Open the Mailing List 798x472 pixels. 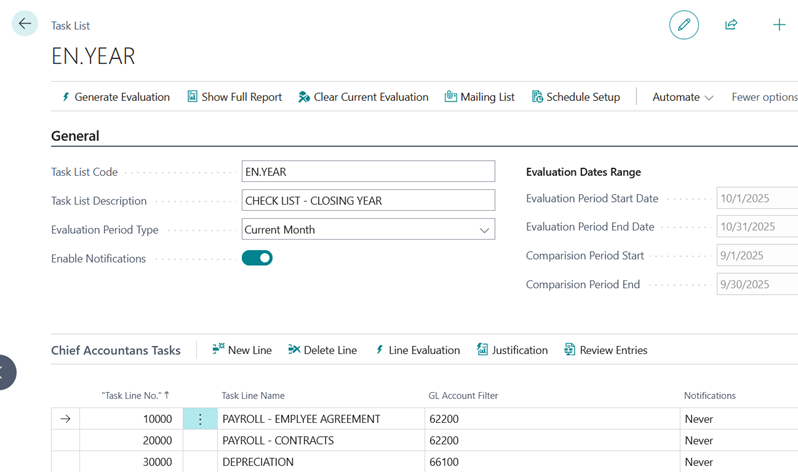click(479, 97)
